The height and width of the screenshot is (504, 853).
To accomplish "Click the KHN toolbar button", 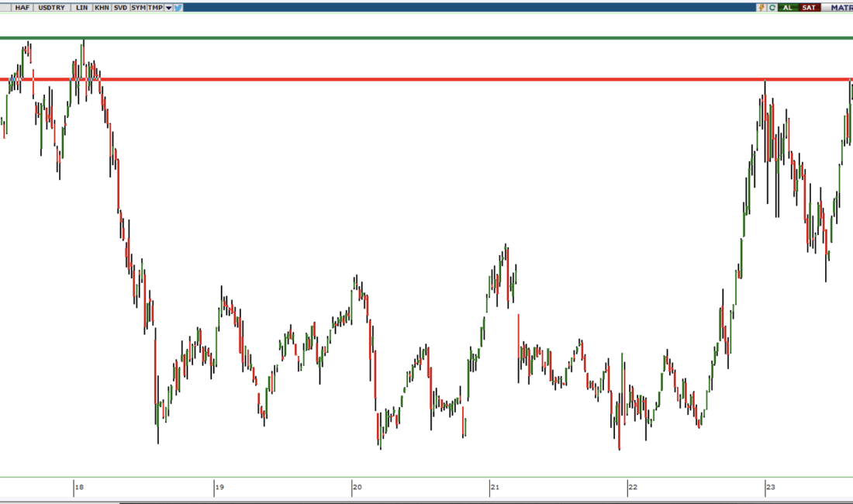I will point(102,7).
